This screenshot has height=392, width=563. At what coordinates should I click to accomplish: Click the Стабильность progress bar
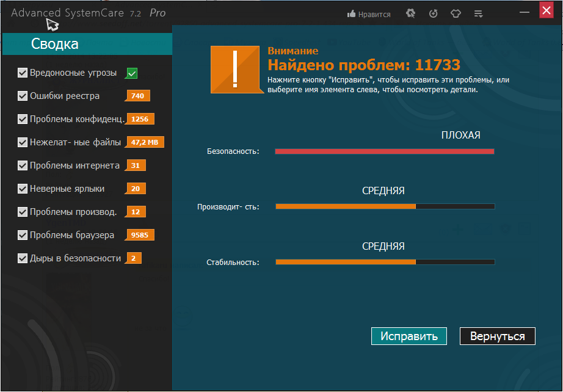coord(385,262)
